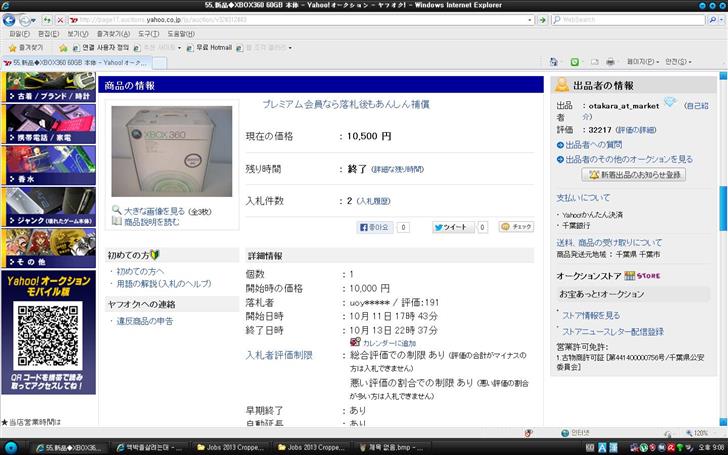Click the Facebook like button icon
Viewport: 728px width, 455px height.
click(x=375, y=227)
